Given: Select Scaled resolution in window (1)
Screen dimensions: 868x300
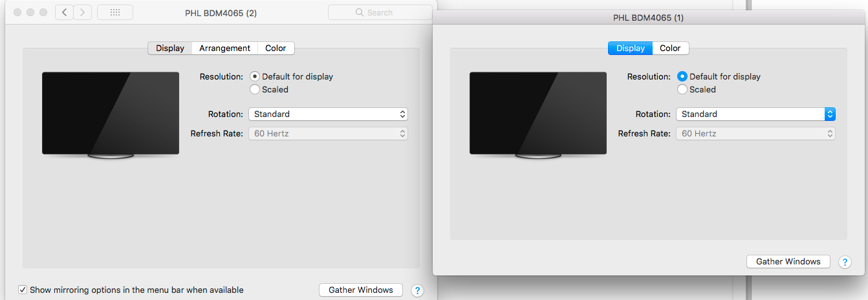Looking at the screenshot, I should 682,89.
